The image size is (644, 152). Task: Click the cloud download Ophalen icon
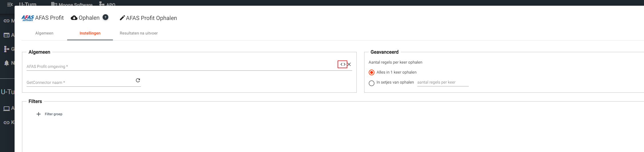click(74, 18)
